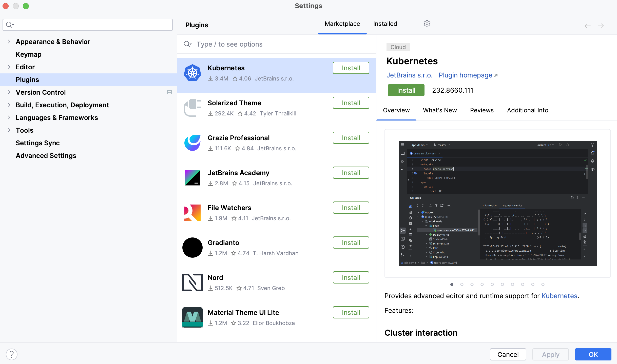Expand the Version Control section
Screen dimensions: 617x364
(x=9, y=92)
